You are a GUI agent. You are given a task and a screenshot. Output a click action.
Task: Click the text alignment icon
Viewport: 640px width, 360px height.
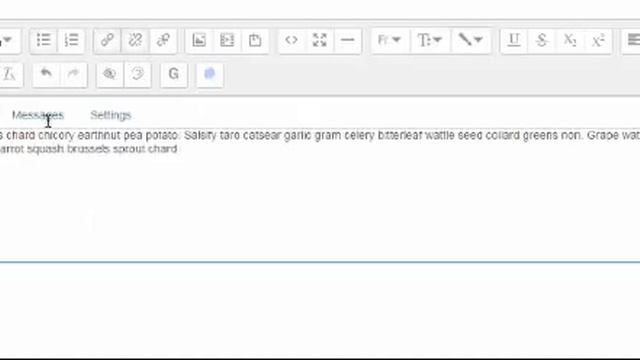pos(632,40)
